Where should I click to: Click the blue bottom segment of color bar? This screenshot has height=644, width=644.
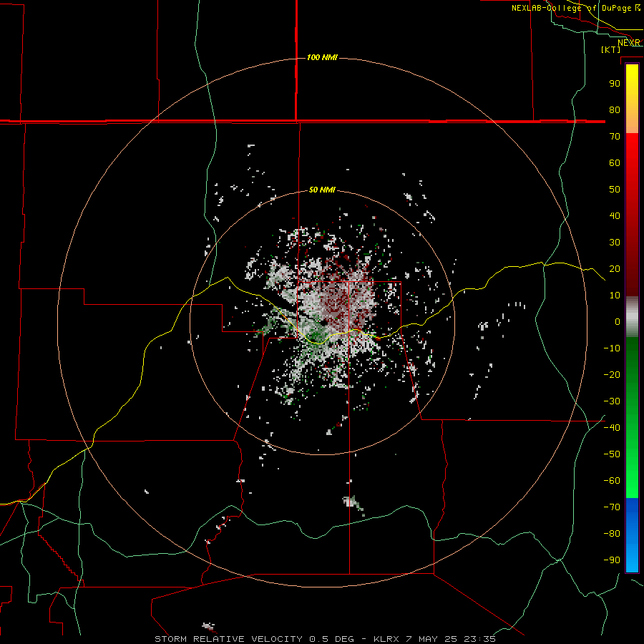click(632, 535)
